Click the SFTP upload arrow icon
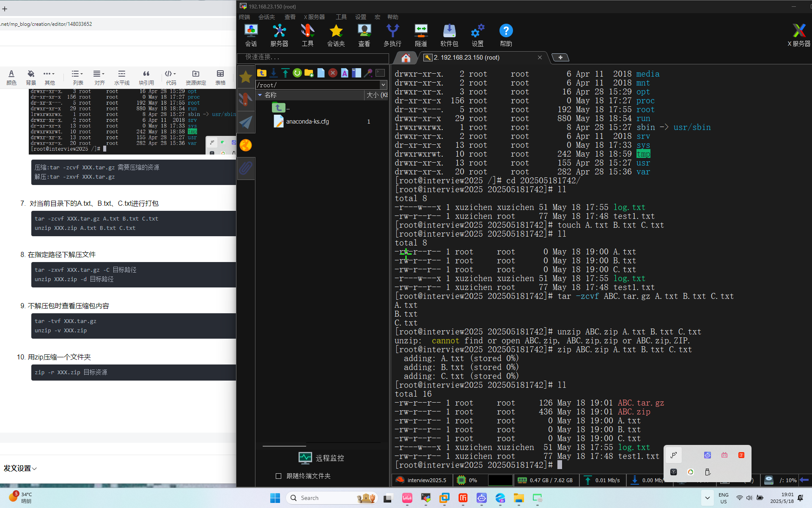 click(x=285, y=73)
